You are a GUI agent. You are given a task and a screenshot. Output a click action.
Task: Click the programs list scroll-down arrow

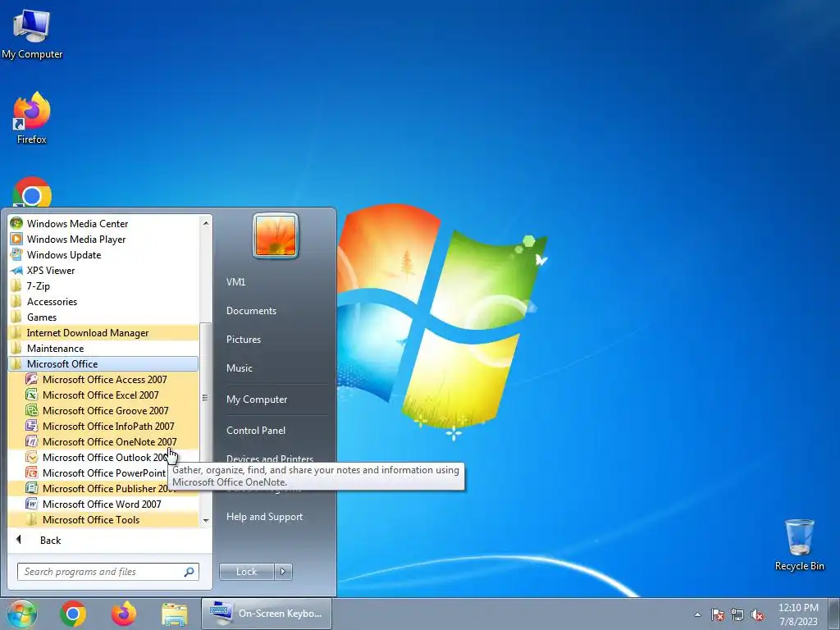click(x=206, y=521)
